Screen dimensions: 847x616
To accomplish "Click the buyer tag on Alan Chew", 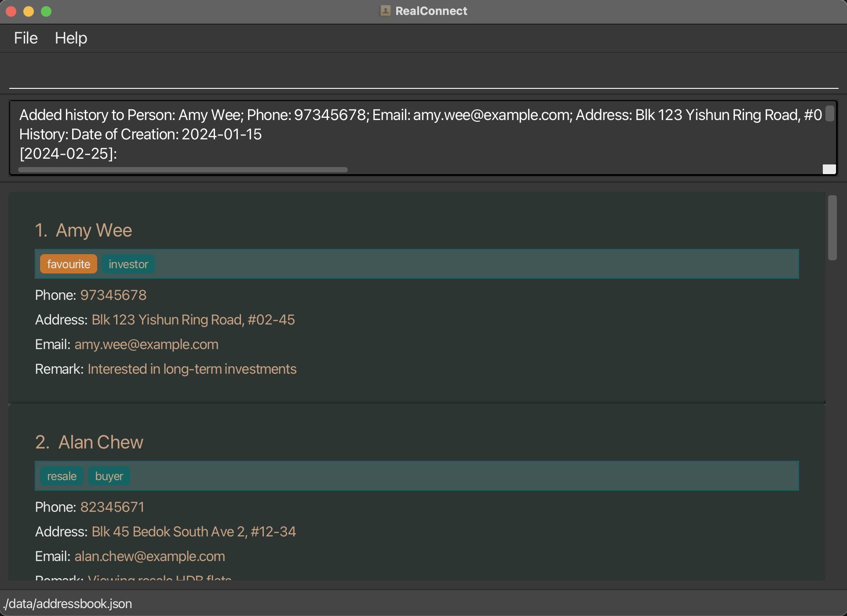I will [108, 476].
